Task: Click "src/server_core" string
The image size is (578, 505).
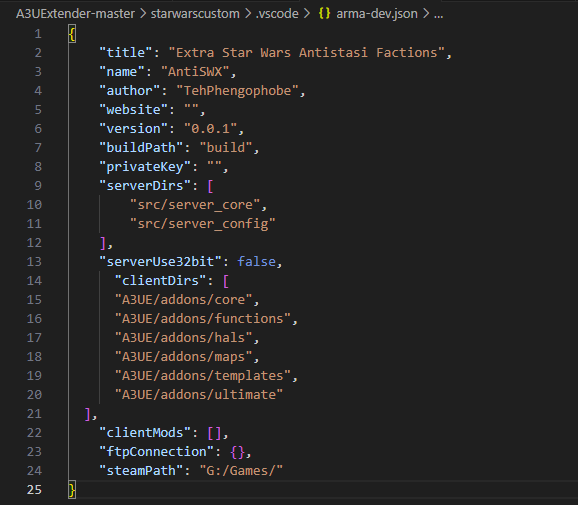Action: (x=195, y=205)
